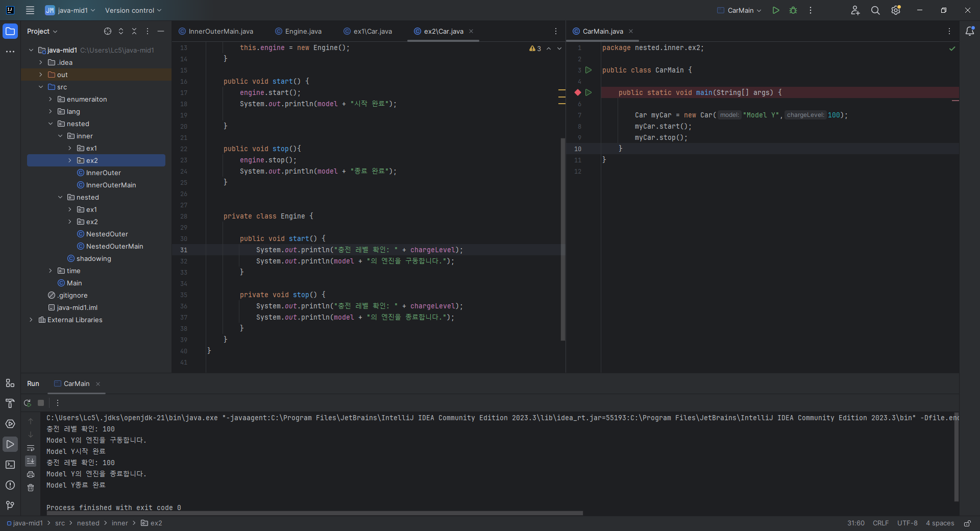Switch to ex1\Car.java tab

tap(368, 31)
